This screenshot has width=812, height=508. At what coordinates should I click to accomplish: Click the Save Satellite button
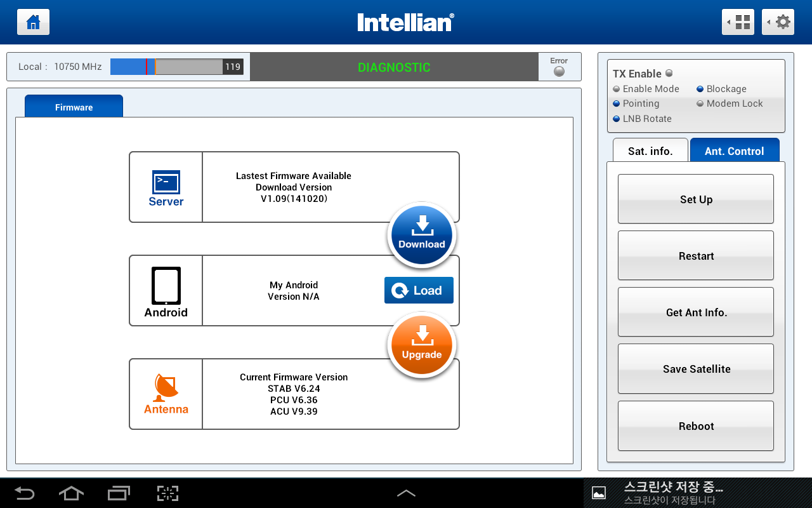coord(696,369)
